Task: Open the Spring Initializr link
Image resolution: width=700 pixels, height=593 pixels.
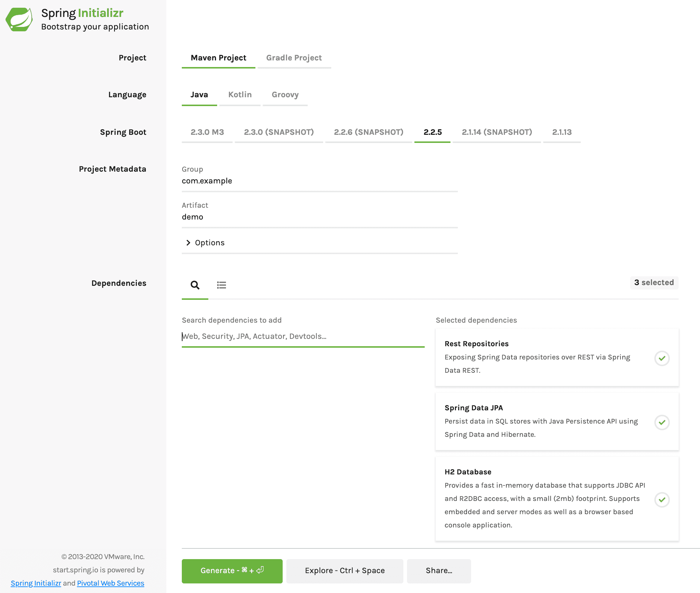Action: [x=36, y=583]
